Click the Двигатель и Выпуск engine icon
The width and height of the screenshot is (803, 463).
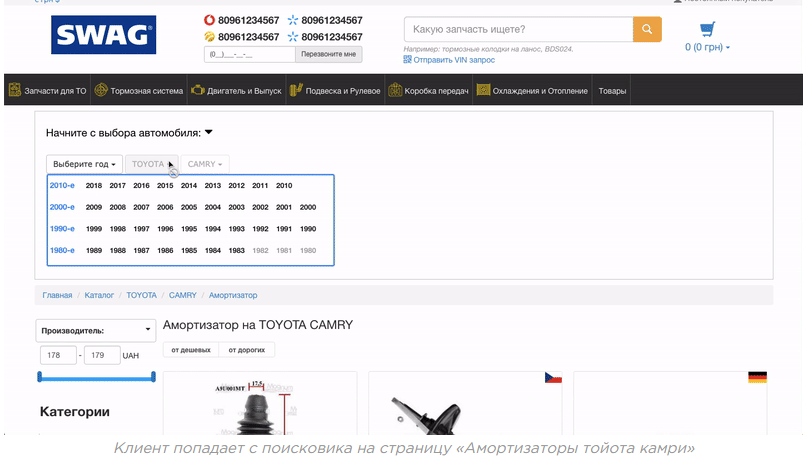pyautogui.click(x=198, y=90)
